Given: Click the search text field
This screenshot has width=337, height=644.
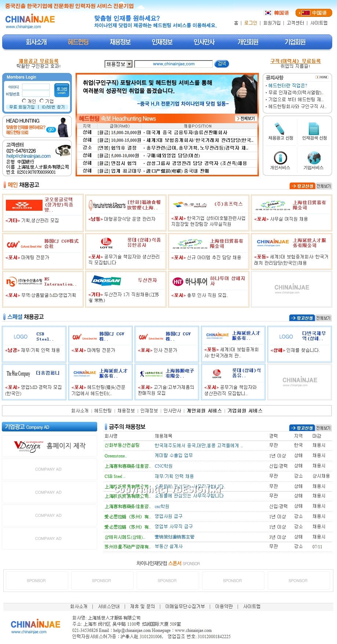Looking at the screenshot, I should [173, 64].
